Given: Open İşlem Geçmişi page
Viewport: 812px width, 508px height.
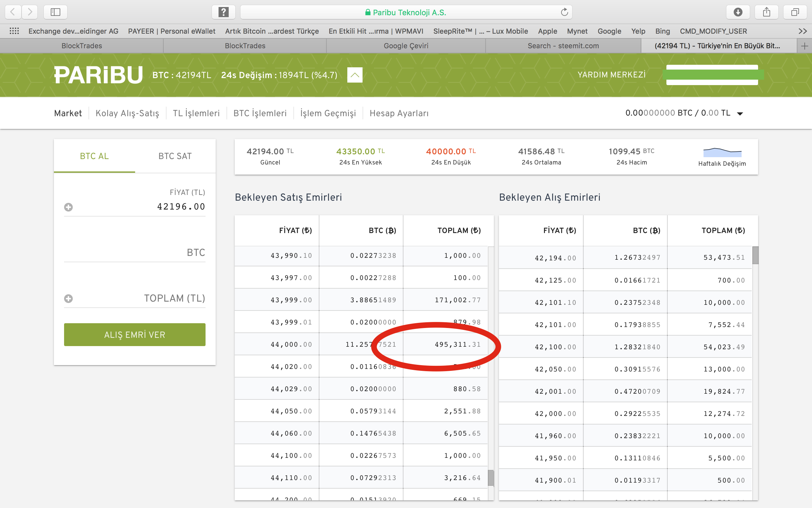Looking at the screenshot, I should [x=328, y=113].
